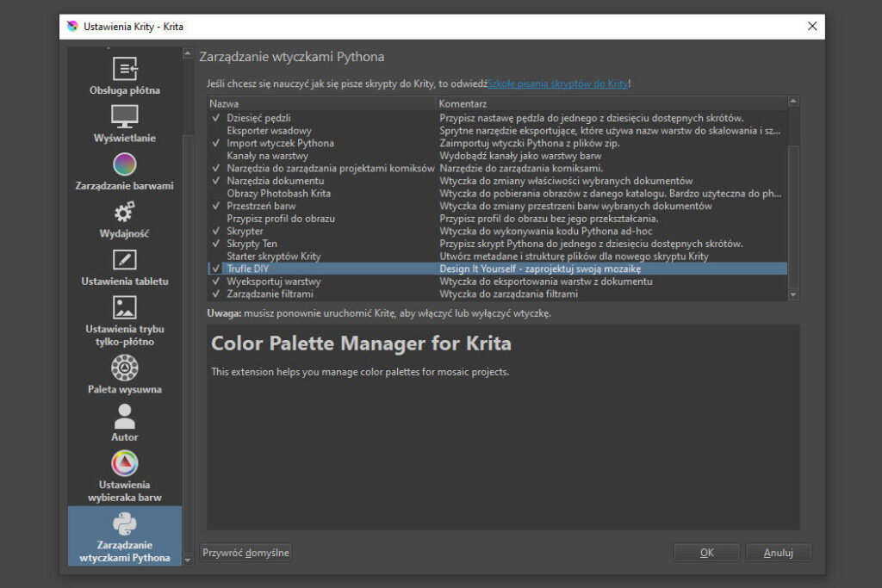Screen dimensions: 882x588
Task: Enable the Eksporter wsadowy plugin checkbox
Action: click(x=216, y=131)
